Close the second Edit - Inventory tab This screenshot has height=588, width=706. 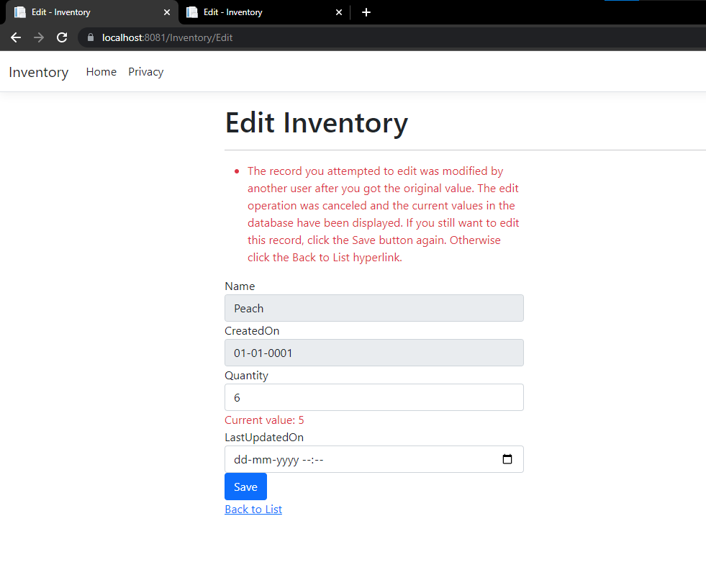click(x=338, y=12)
